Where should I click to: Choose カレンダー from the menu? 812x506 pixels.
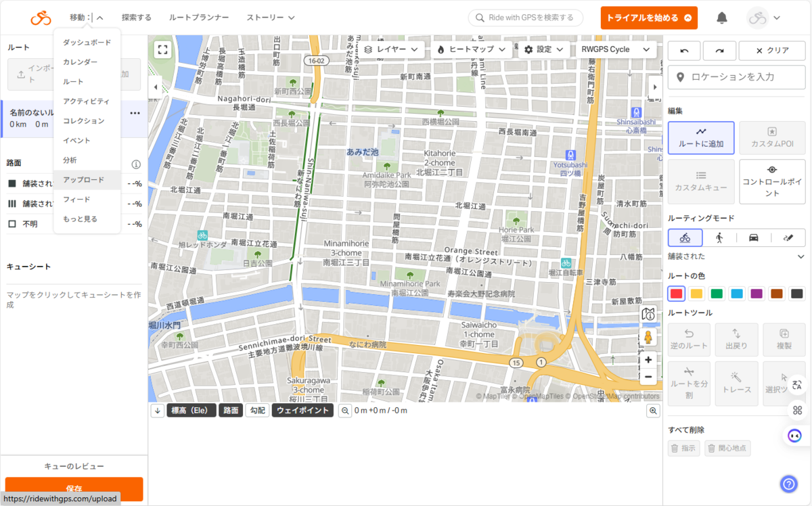[x=87, y=62]
